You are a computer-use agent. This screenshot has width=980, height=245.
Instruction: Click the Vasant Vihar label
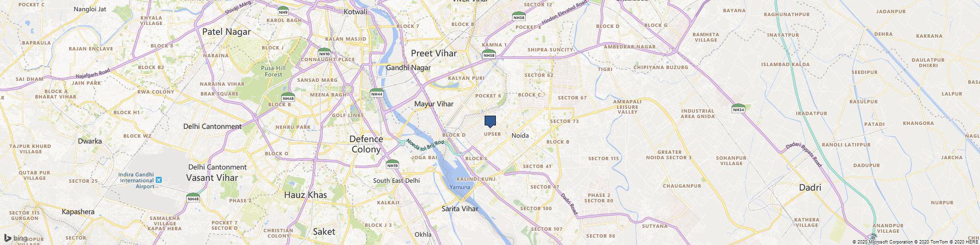pyautogui.click(x=212, y=178)
